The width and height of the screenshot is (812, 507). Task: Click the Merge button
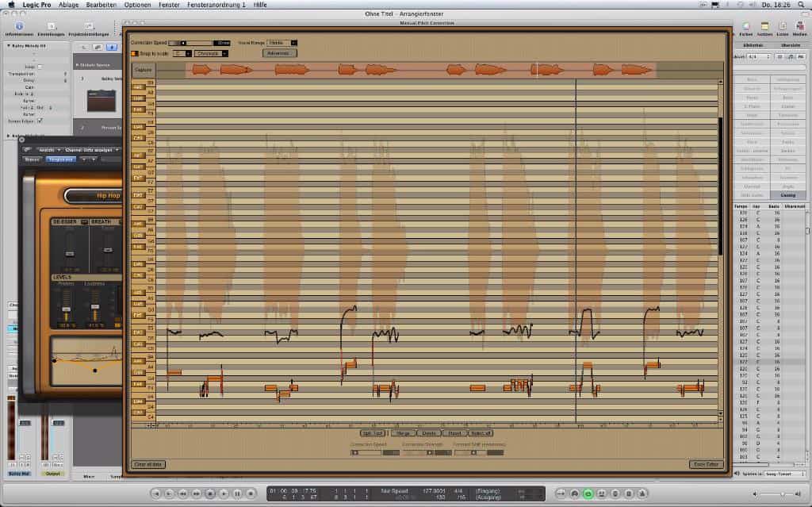[402, 433]
